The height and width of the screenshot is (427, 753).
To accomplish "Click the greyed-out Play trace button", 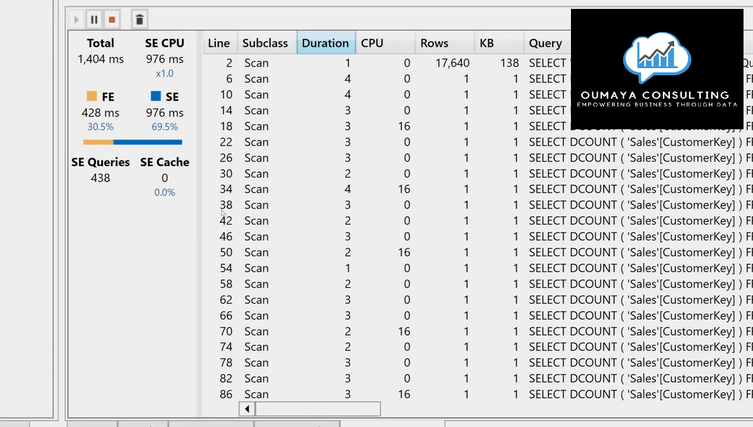I will click(77, 19).
